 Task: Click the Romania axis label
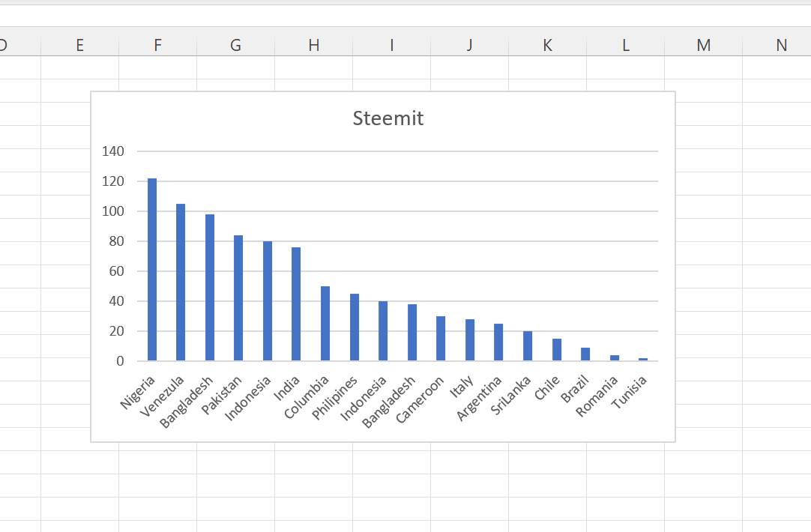597,396
